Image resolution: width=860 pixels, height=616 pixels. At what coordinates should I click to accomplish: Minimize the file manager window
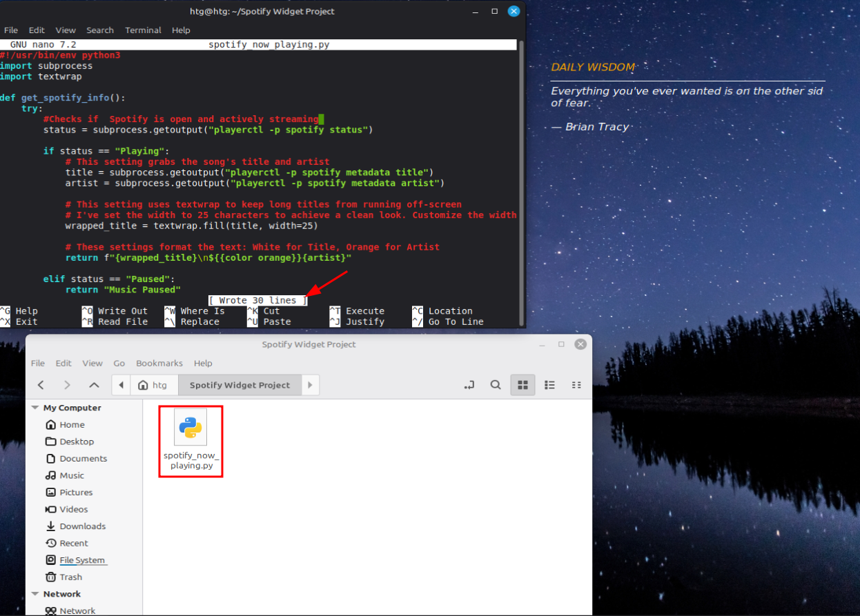543,344
